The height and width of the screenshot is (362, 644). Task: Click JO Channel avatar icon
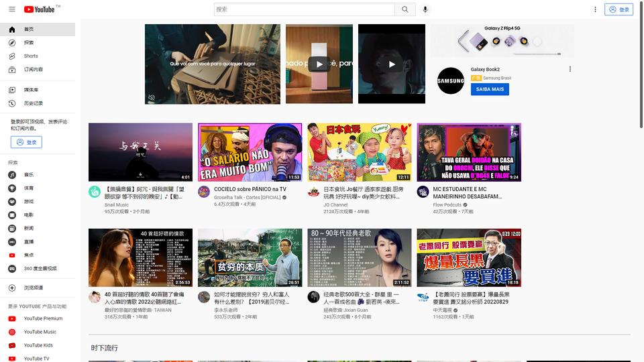point(313,192)
